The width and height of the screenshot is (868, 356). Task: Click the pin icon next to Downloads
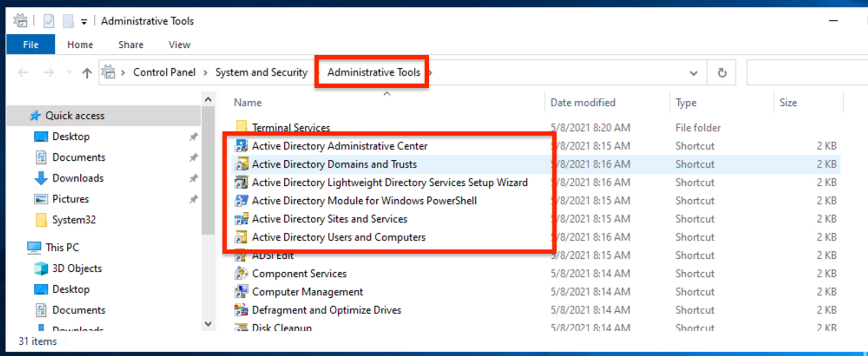pyautogui.click(x=194, y=178)
